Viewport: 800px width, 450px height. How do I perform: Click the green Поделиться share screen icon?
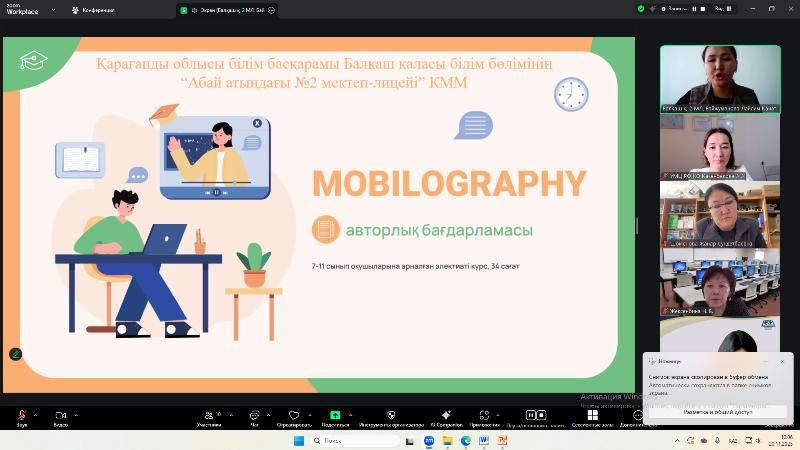pyautogui.click(x=335, y=415)
